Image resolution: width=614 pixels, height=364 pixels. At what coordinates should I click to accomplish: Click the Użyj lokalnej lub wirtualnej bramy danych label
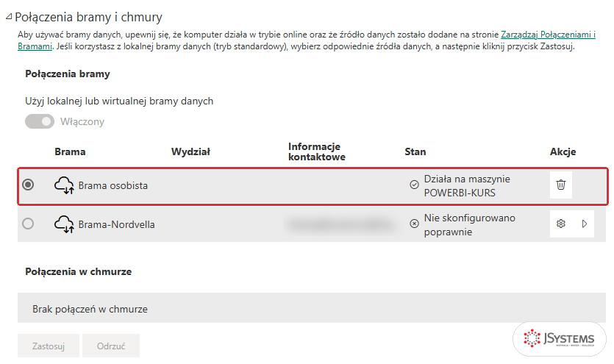119,101
